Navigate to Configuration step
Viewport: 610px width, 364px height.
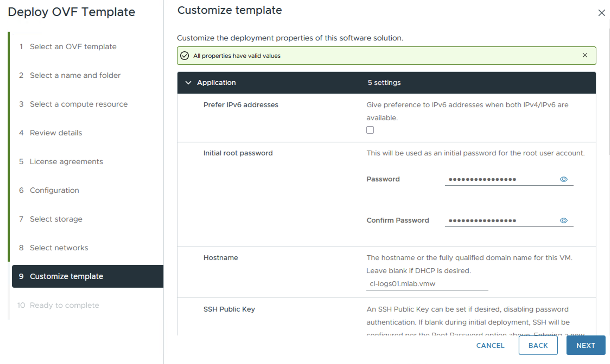54,190
